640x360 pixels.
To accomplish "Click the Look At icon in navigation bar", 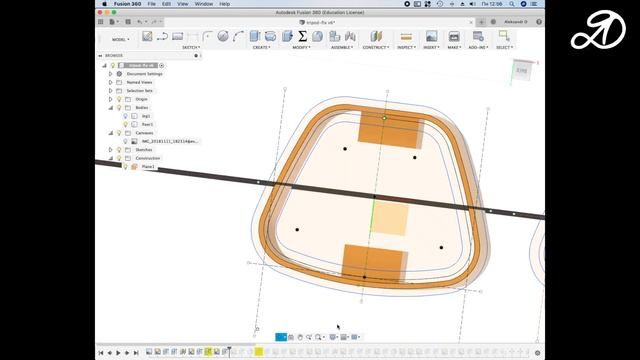I will 291,337.
